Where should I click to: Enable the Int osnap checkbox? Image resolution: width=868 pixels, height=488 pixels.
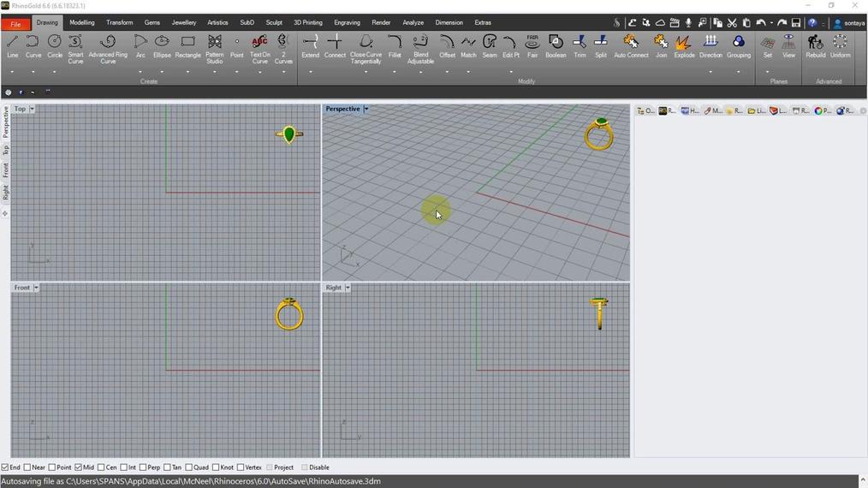click(x=123, y=467)
